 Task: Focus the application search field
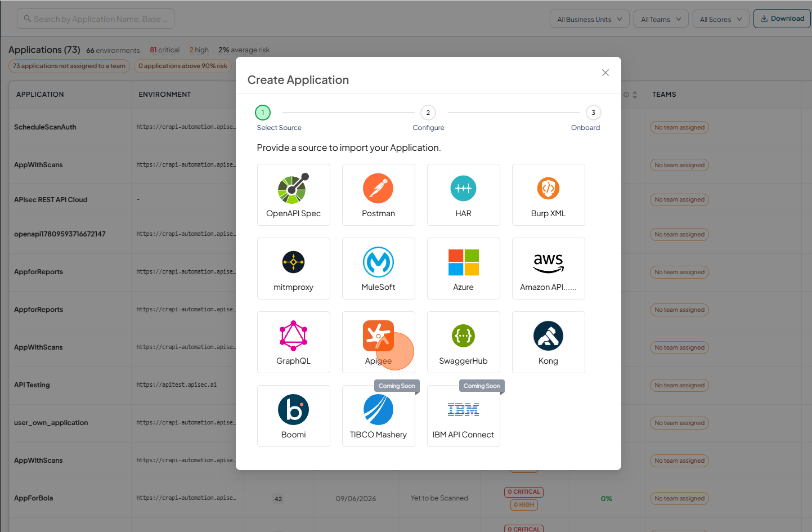point(96,19)
